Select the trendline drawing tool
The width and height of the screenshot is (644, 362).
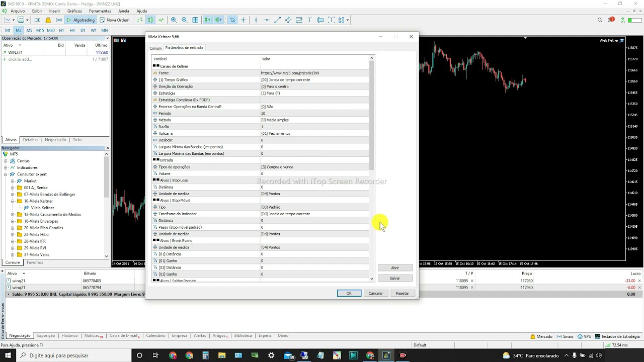pyautogui.click(x=277, y=20)
